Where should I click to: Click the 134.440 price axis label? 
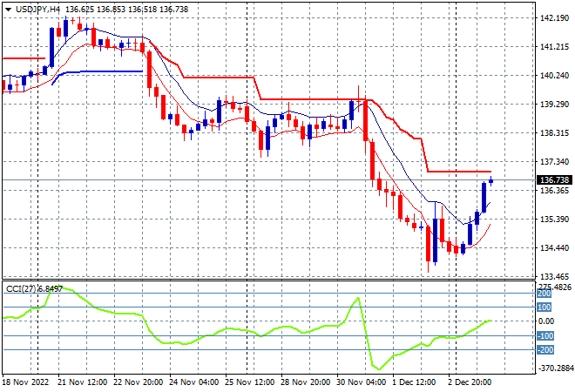click(x=554, y=248)
